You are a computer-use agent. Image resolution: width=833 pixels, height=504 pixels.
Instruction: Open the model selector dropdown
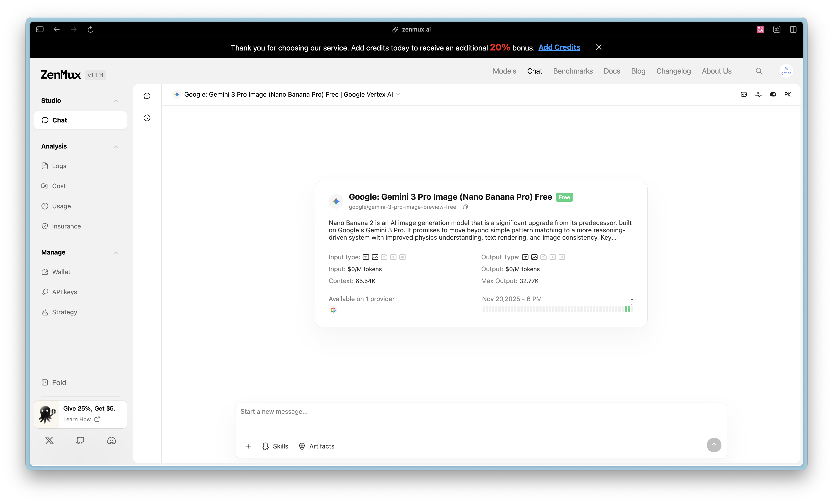[287, 95]
